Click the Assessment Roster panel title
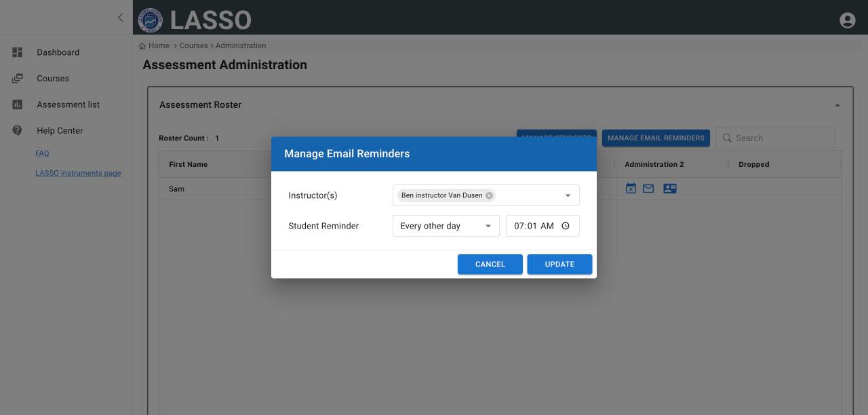868x415 pixels. [200, 104]
